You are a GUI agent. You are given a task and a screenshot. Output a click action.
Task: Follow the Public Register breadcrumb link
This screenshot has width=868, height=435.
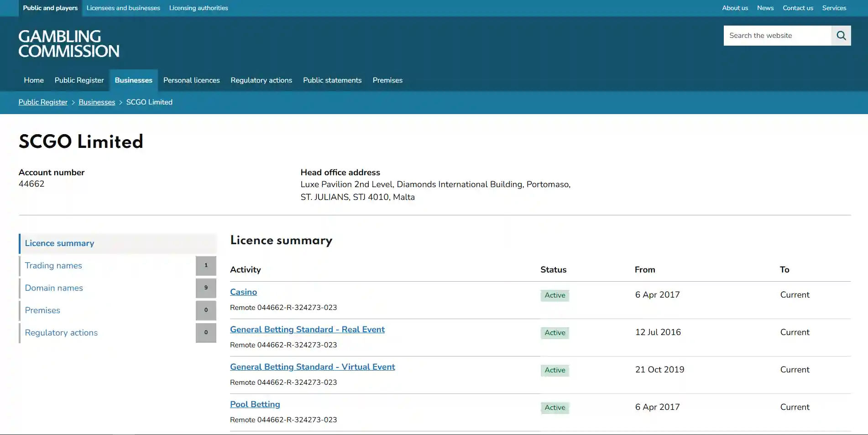pos(43,102)
